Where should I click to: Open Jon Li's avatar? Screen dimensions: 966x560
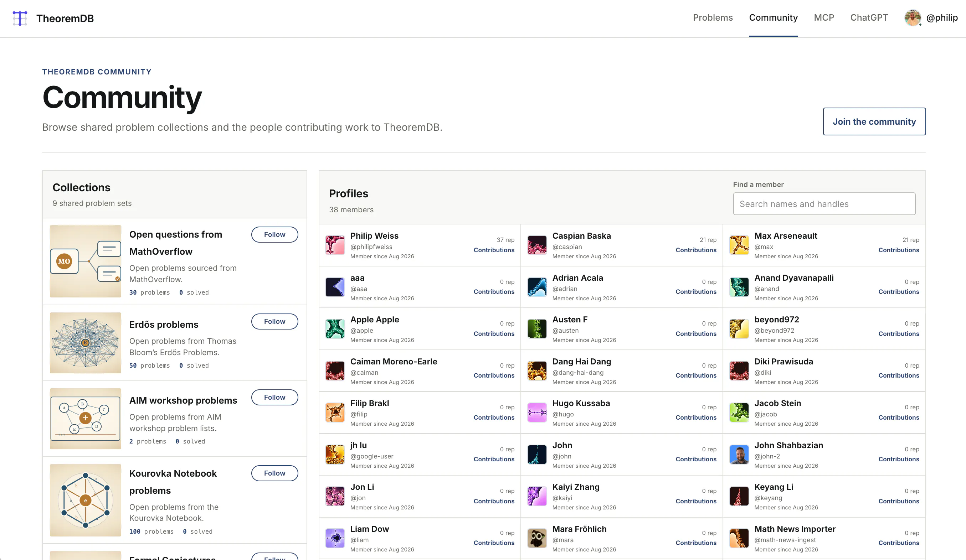coord(335,497)
